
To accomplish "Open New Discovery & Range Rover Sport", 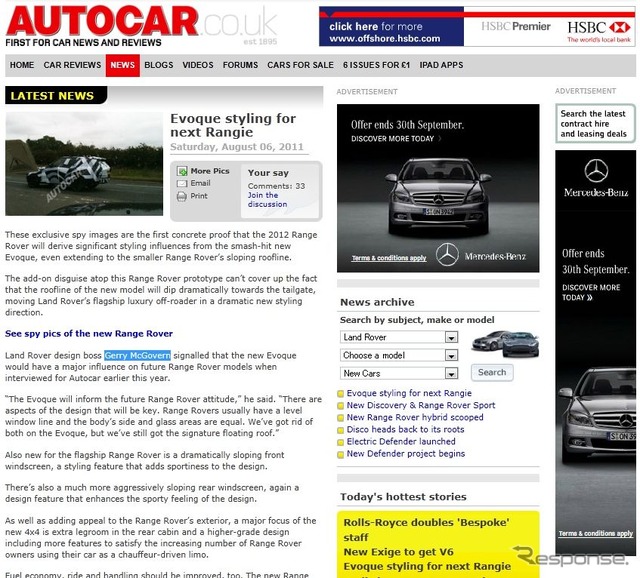I will tap(421, 405).
